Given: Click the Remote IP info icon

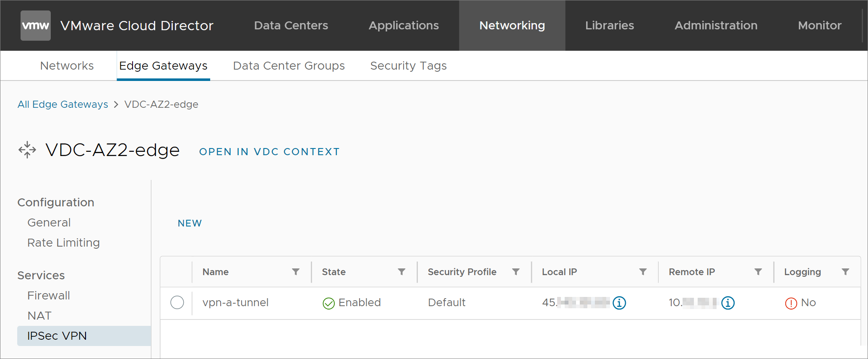Looking at the screenshot, I should (728, 303).
